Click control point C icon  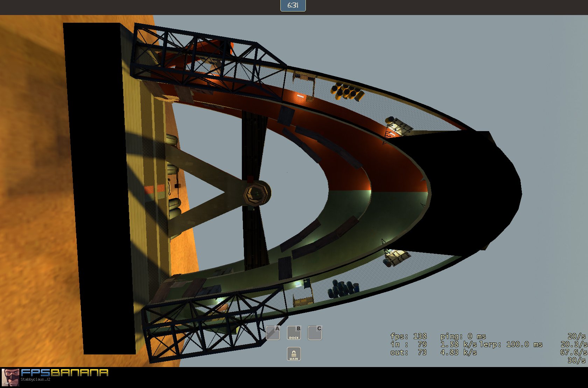(x=315, y=333)
